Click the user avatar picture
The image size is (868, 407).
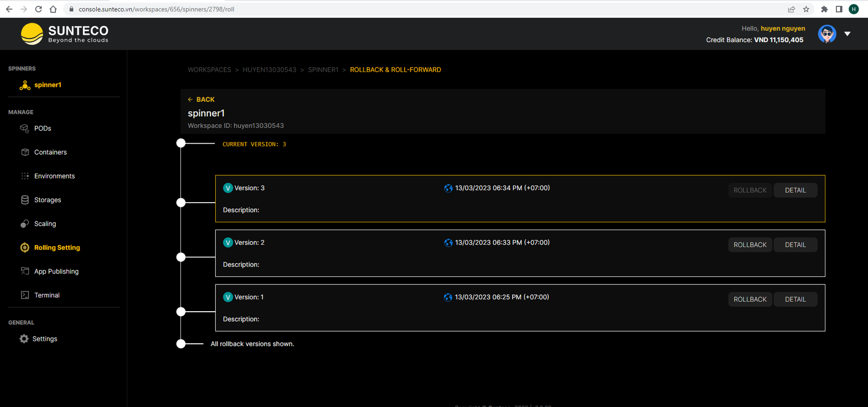(x=827, y=34)
